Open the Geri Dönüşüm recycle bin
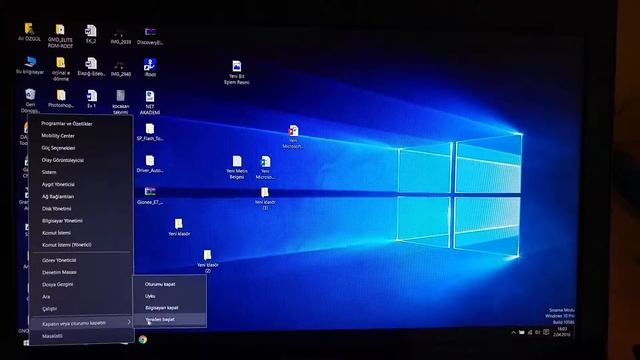640x360 pixels. click(30, 100)
